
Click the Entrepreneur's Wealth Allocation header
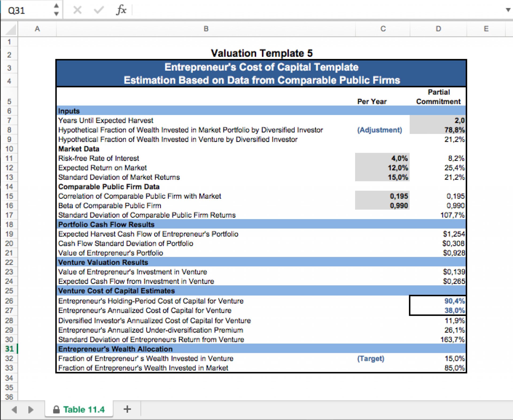tap(261, 349)
